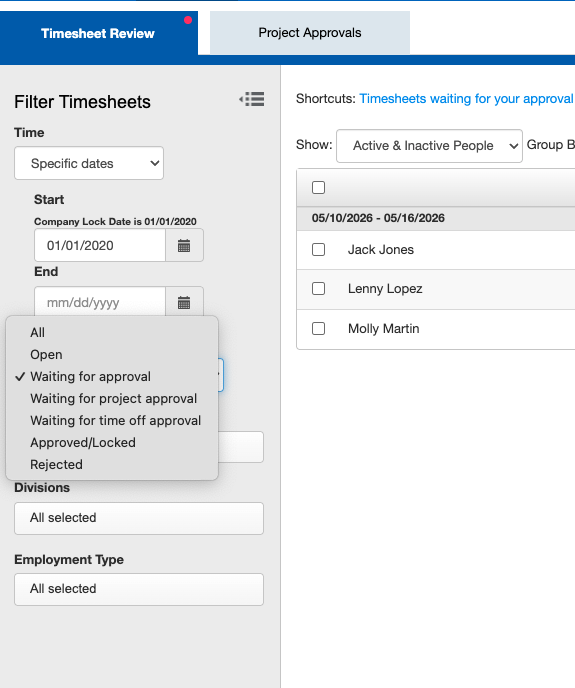
Task: Select Waiting for approval option
Action: (x=112, y=376)
